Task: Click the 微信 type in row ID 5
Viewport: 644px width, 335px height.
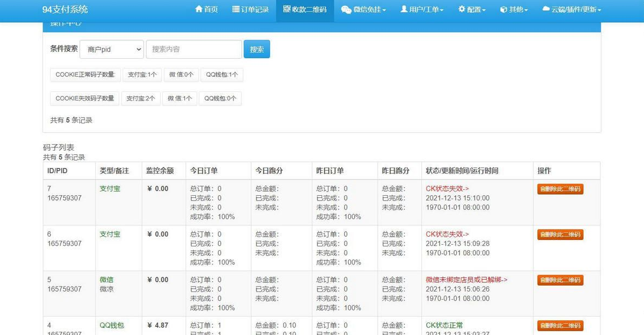Action: pyautogui.click(x=106, y=280)
